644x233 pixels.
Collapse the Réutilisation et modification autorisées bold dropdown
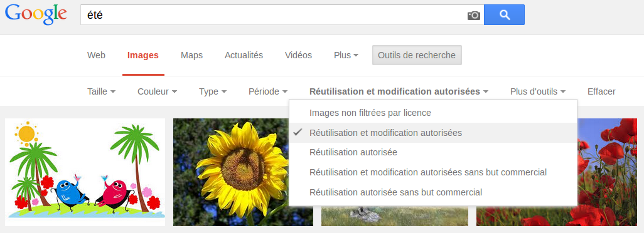tap(399, 91)
